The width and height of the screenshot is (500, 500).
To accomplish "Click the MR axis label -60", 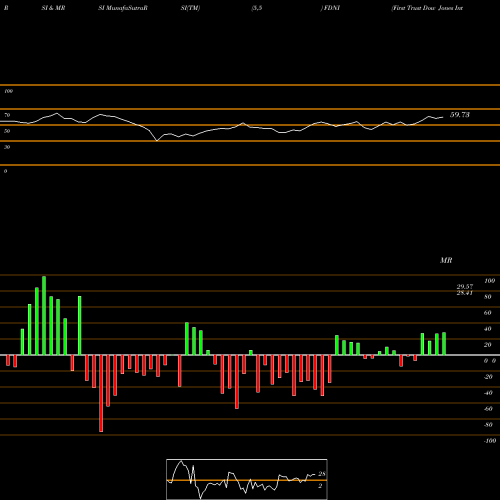I will [x=488, y=409].
